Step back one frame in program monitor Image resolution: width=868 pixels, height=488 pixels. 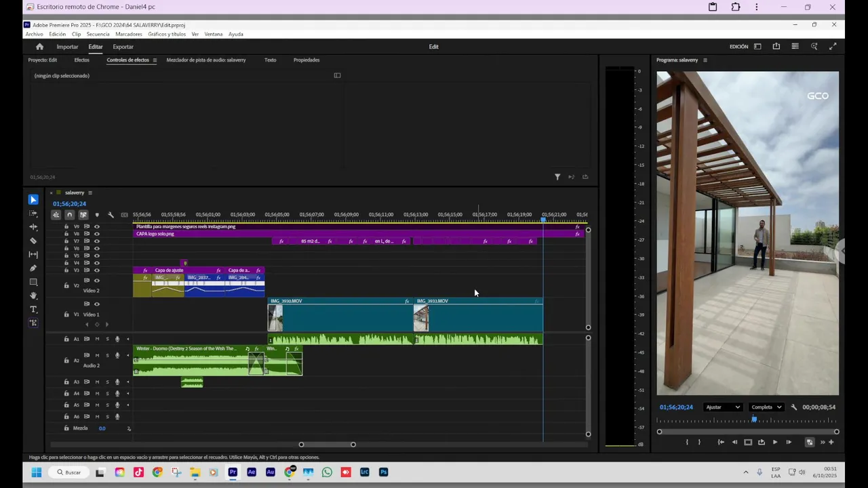tap(734, 442)
